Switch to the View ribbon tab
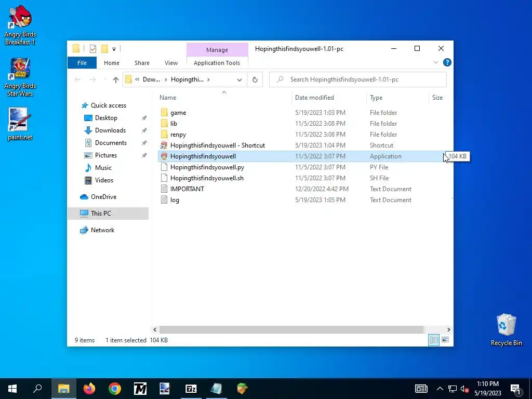This screenshot has width=532, height=399. [x=171, y=63]
